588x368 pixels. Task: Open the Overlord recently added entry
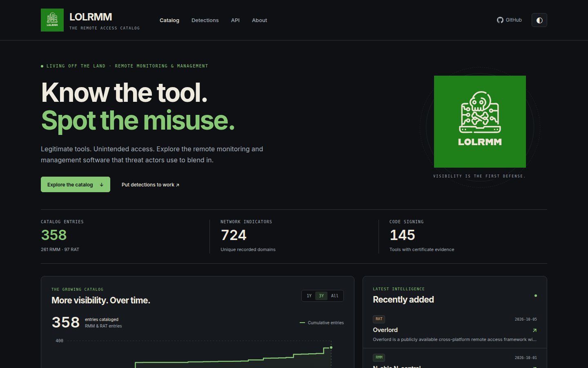pos(455,329)
